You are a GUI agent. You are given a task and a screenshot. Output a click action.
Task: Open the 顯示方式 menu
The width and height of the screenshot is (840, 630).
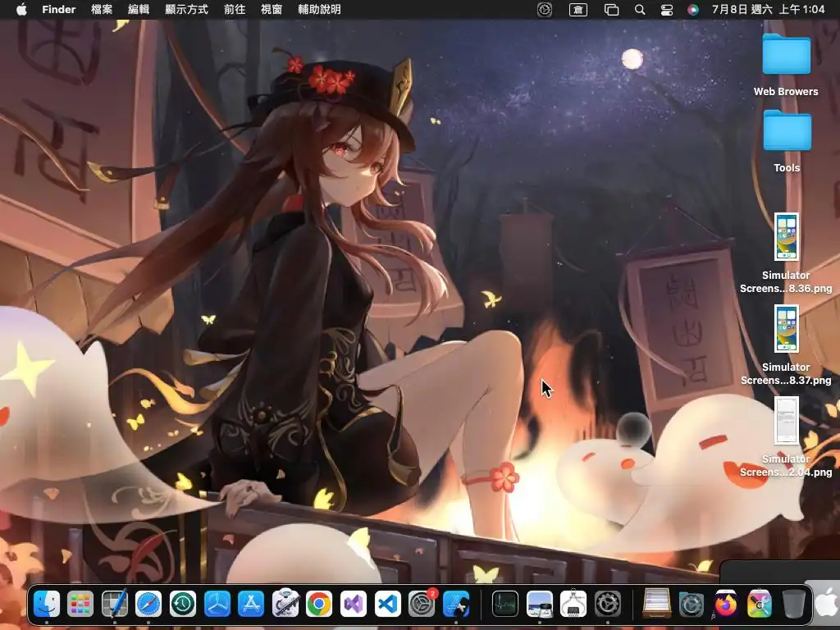(x=186, y=9)
